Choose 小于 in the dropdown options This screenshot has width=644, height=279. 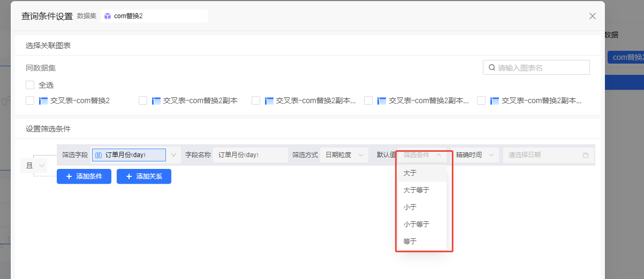[x=410, y=207]
